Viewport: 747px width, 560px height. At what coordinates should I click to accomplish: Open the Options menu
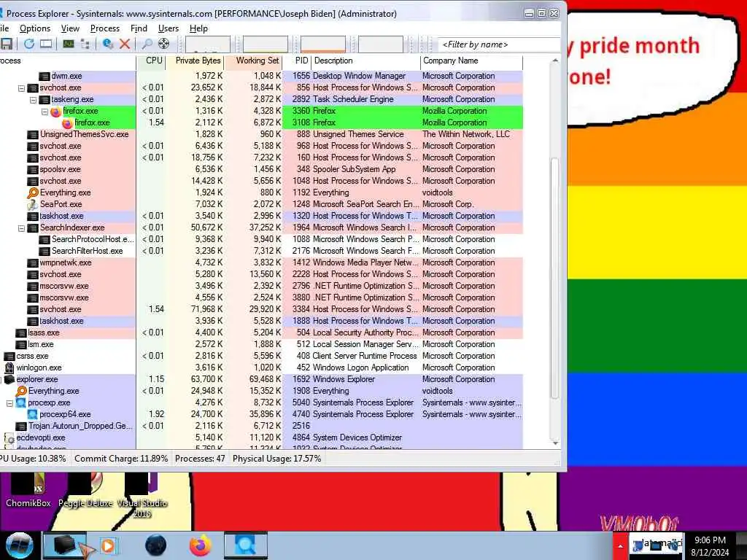tap(35, 28)
